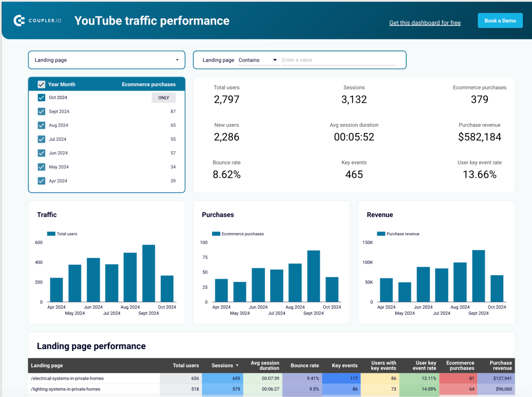
Task: Click the Purchase revenue legend swatch
Action: tap(381, 234)
